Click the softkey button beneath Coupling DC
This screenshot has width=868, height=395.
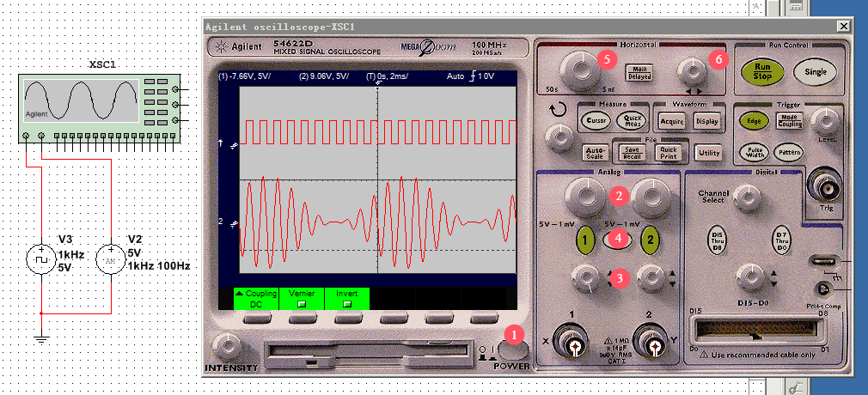pyautogui.click(x=256, y=319)
